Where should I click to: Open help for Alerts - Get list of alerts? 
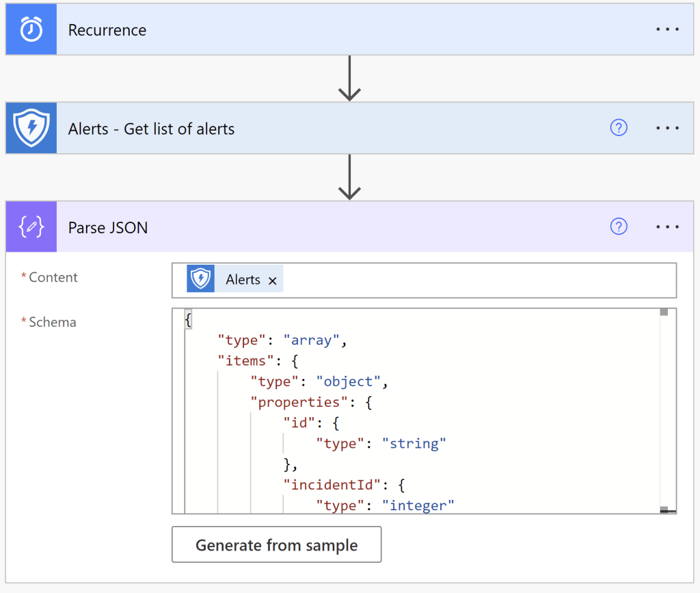coord(618,128)
